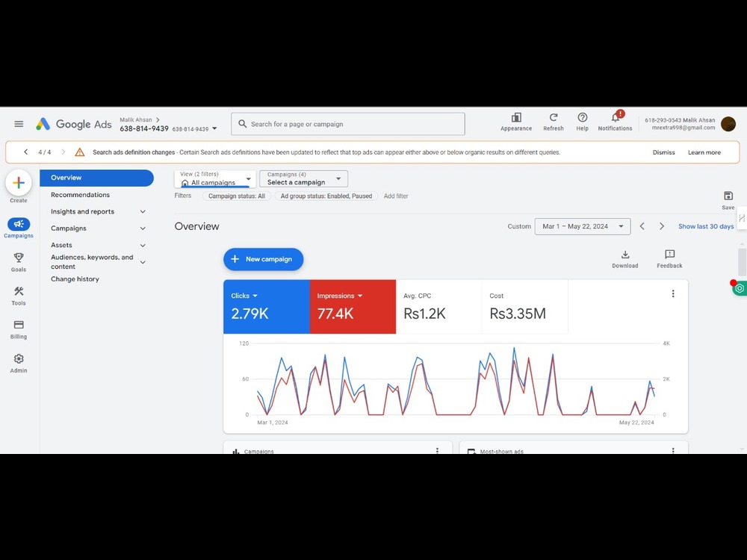Click the search for page or campaign field
Viewport: 747px width, 560px height.
tap(348, 124)
